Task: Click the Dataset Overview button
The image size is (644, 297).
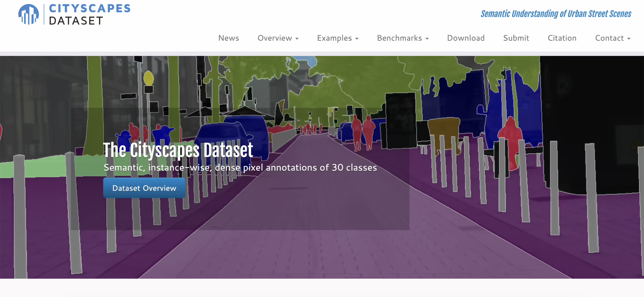Action: pos(144,188)
